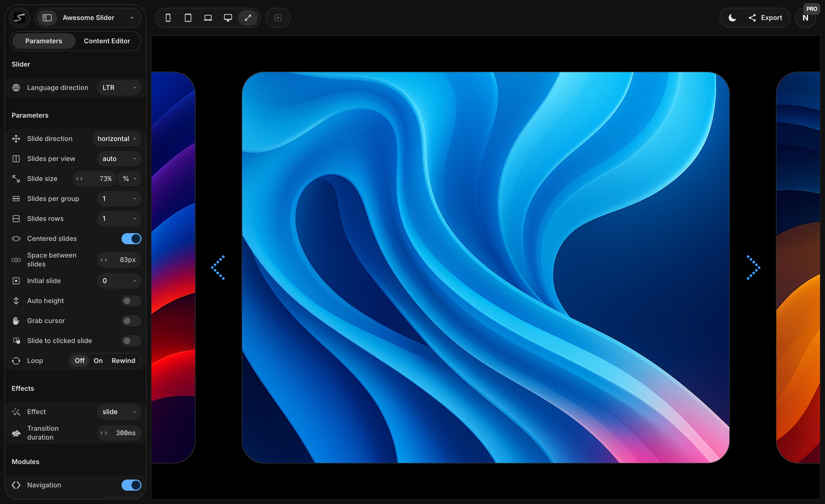Click the Export button
Image resolution: width=825 pixels, height=504 pixels.
click(765, 18)
